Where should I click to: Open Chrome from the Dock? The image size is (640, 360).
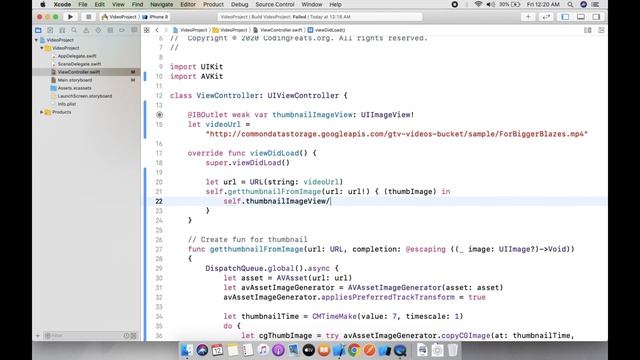pos(354,350)
